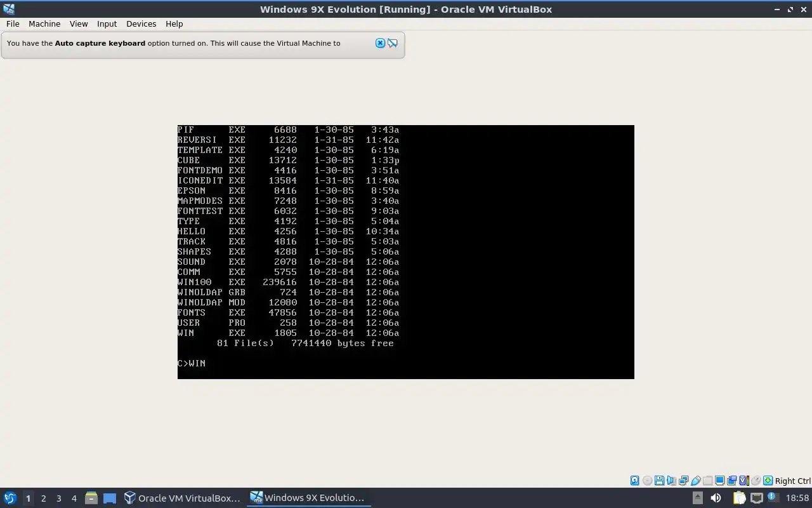Click the ICONEDIT EXE directory line
This screenshot has height=508, width=812.
pos(288,180)
